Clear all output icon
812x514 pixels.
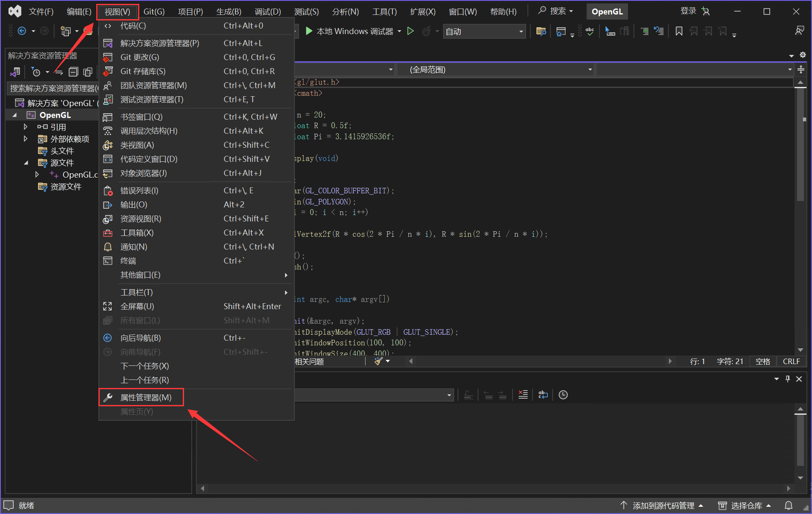pos(523,395)
